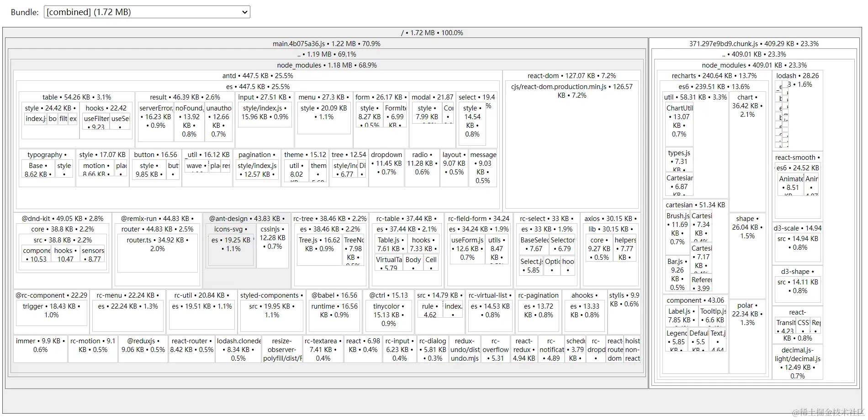Click 'node_modules • 409.01 KB • 23.3%' header
Screen dimensions: 868x420
[754, 65]
